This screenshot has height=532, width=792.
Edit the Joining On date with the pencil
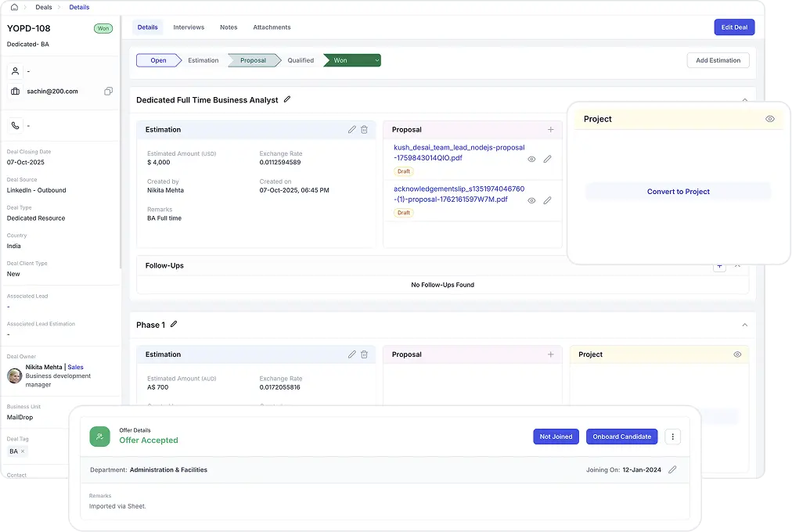tap(671, 469)
